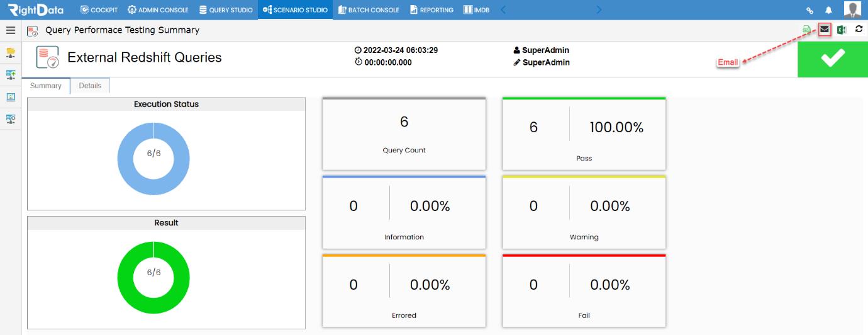Click the right arrow in the navigation bar
This screenshot has height=335, width=868.
tap(599, 9)
